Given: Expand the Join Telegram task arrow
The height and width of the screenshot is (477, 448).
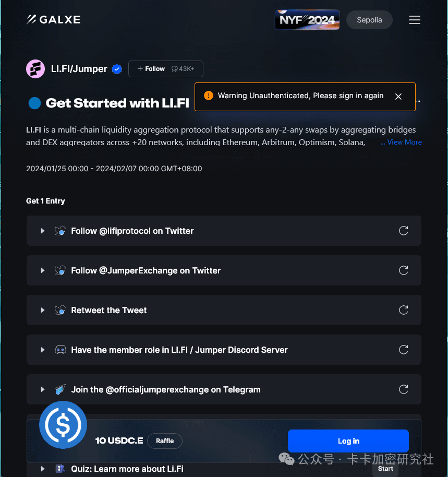Looking at the screenshot, I should point(43,389).
